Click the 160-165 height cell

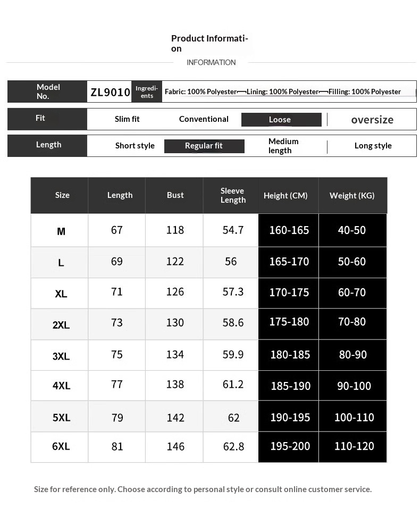289,230
